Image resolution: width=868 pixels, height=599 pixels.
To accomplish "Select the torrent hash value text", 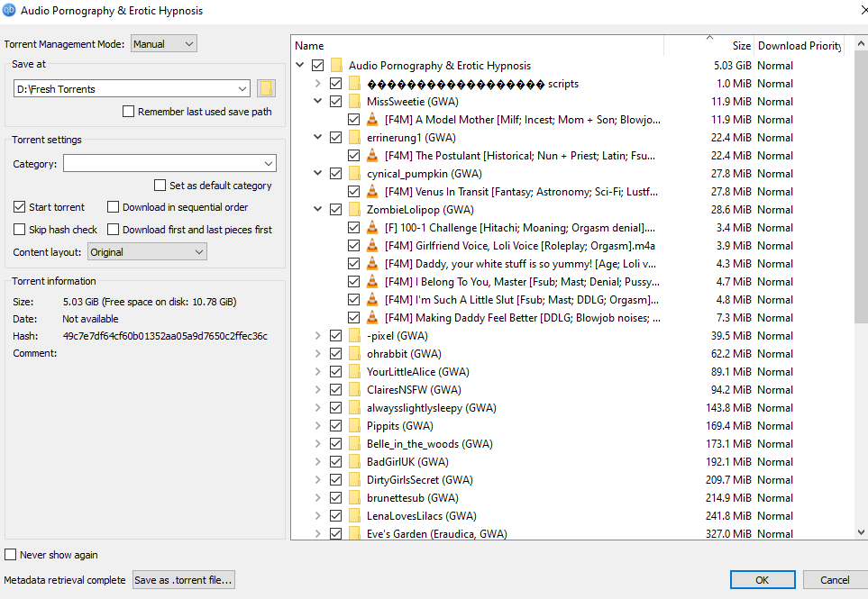I will pos(165,336).
